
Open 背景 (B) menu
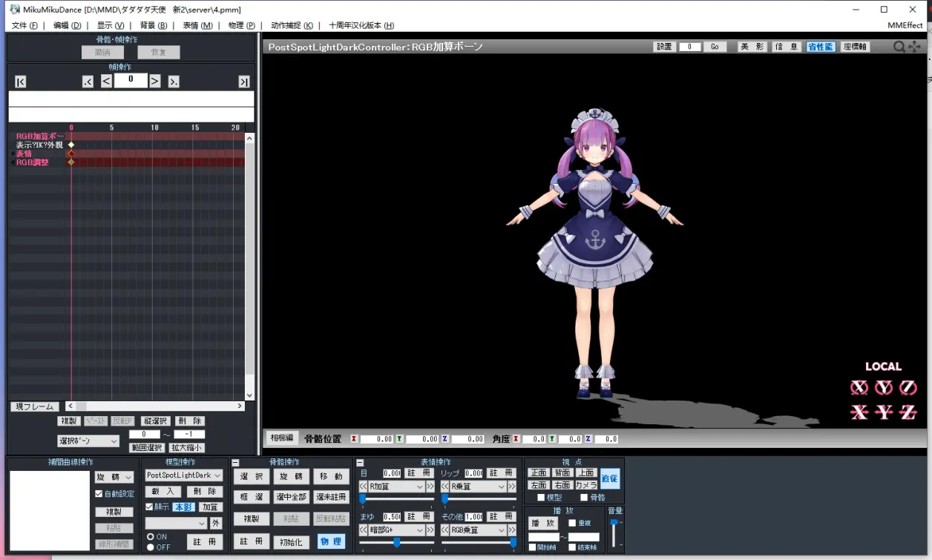(154, 25)
